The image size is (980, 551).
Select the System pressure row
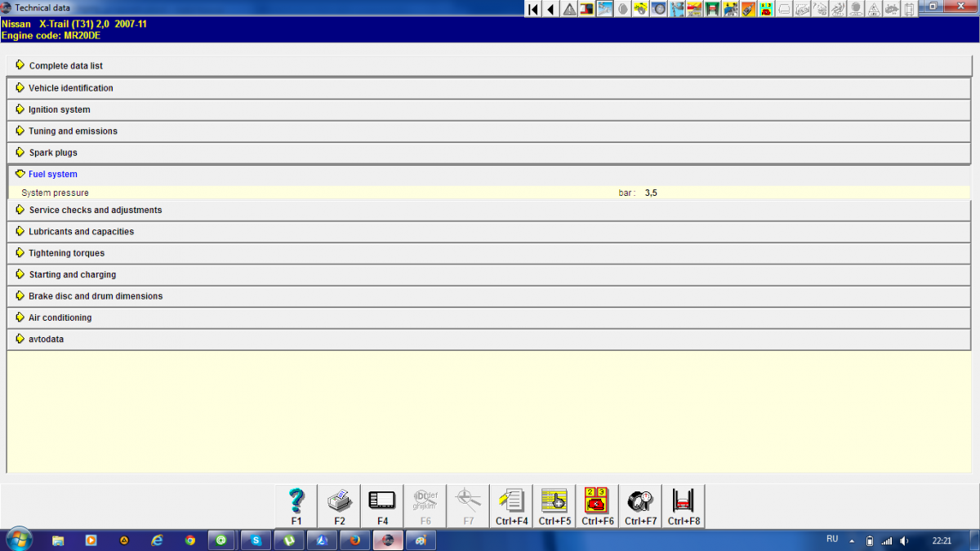click(489, 193)
